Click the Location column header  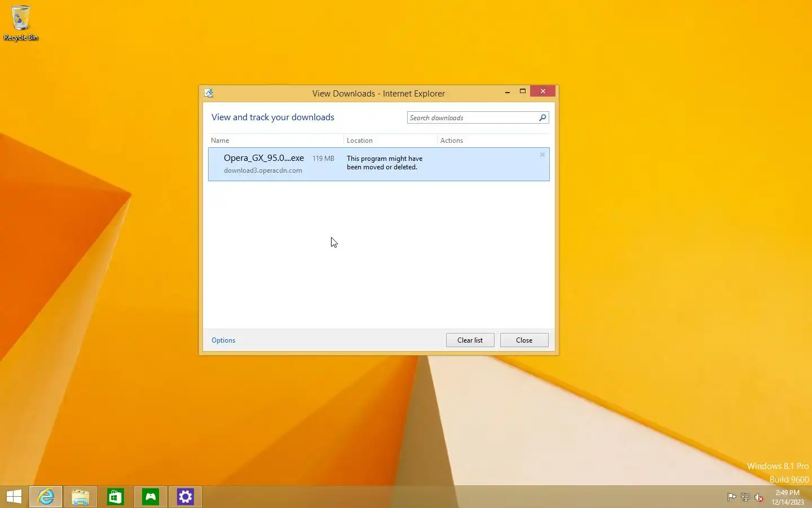click(390, 140)
